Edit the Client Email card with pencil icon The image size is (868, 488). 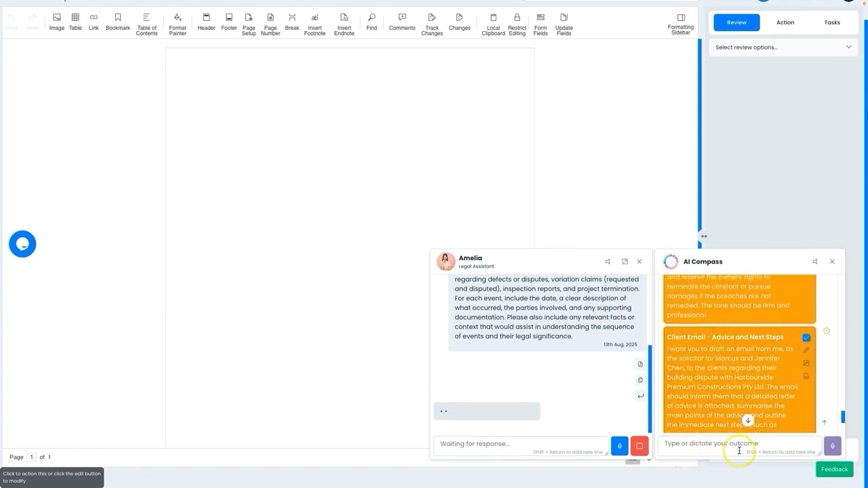(806, 350)
